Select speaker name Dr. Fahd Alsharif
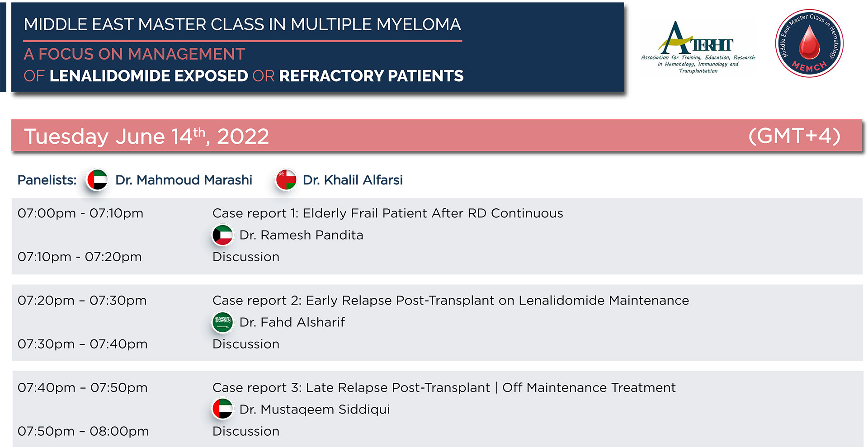Image resolution: width=868 pixels, height=447 pixels. pos(292,322)
